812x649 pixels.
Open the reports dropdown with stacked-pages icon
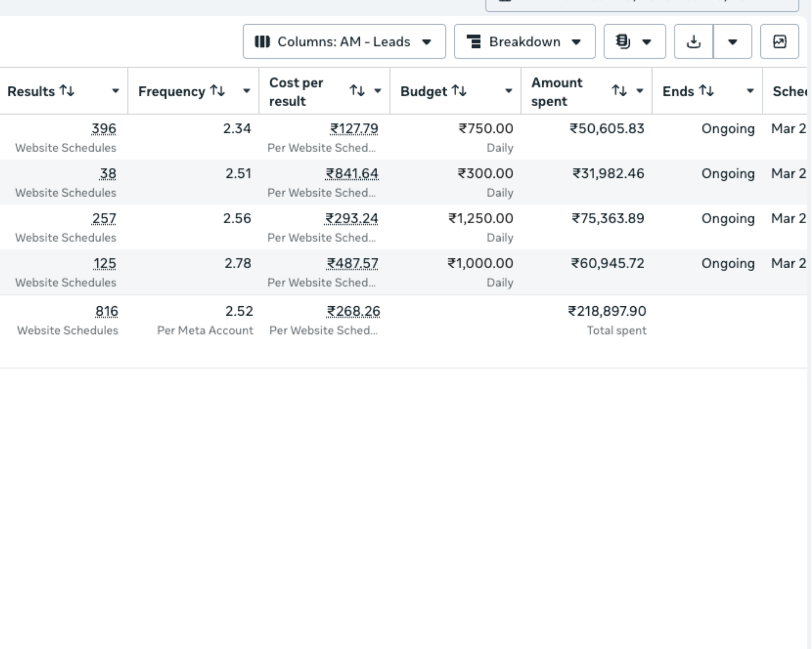634,41
